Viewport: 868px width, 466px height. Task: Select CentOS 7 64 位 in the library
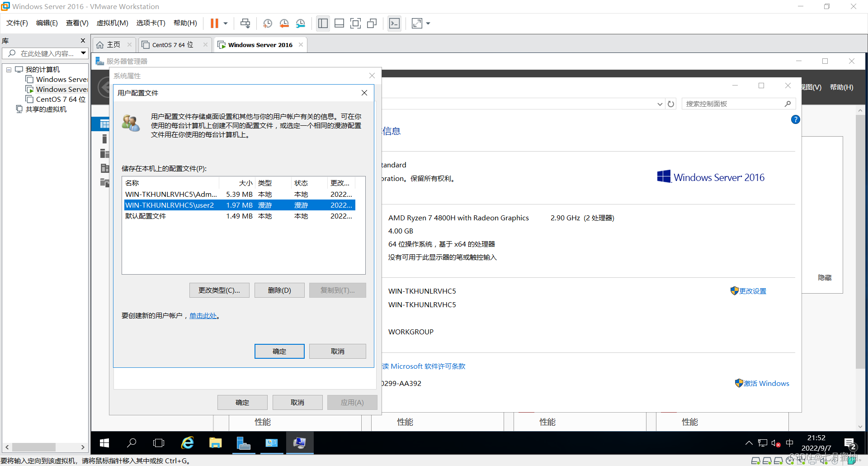click(61, 100)
